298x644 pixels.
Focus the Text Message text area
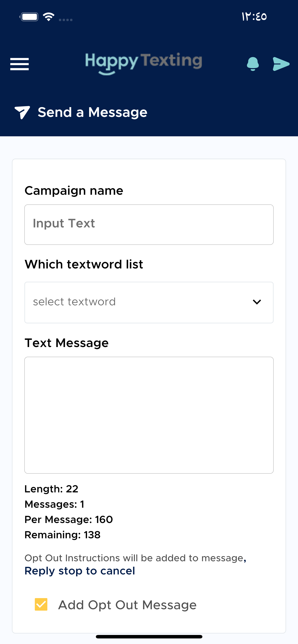coord(149,415)
